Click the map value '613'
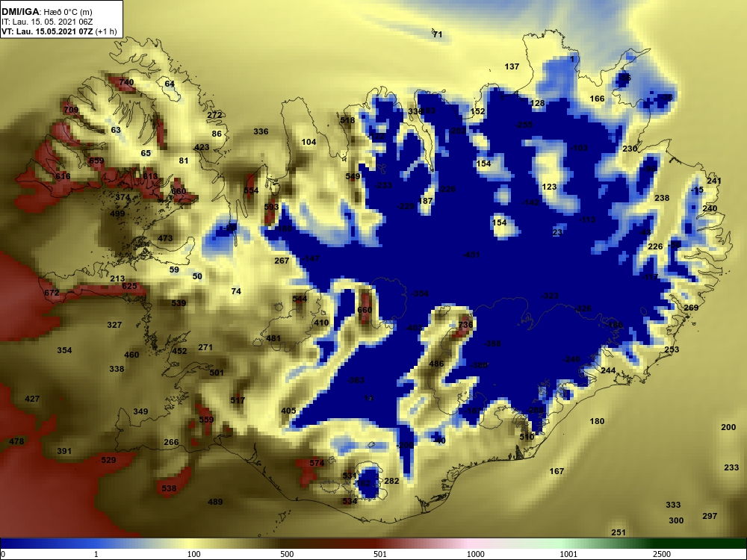The image size is (747, 560). (x=150, y=176)
